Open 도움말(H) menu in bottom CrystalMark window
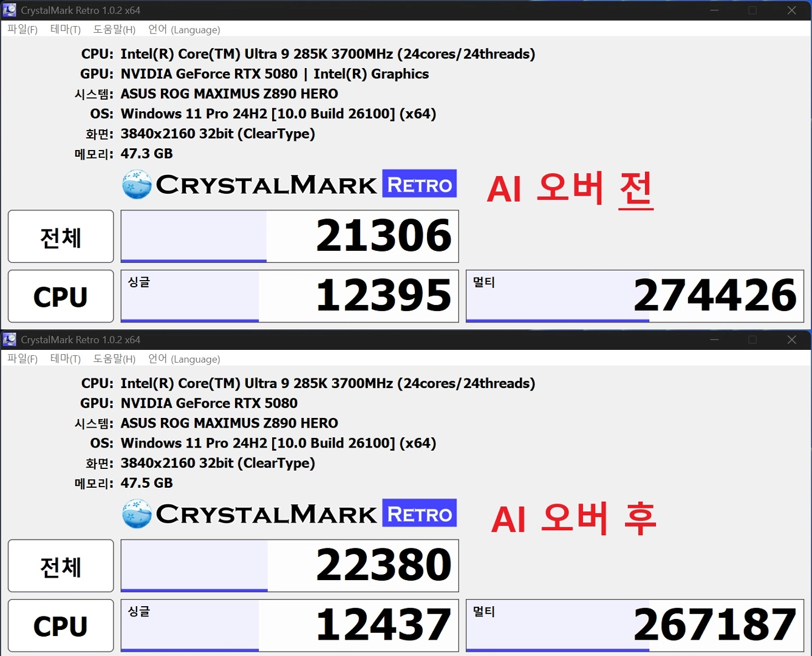Screen dimensions: 812x656 coord(114,359)
